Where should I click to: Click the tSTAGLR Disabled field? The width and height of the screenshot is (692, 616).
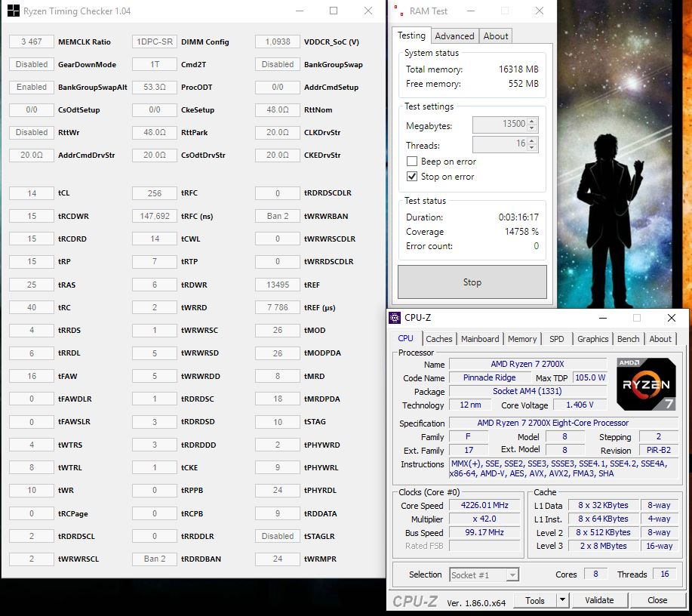pyautogui.click(x=278, y=536)
